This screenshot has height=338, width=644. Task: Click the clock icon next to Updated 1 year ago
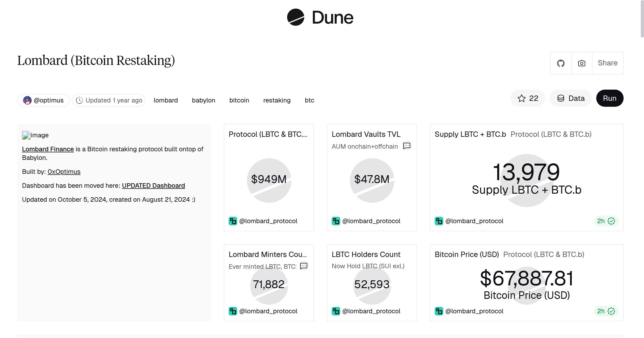80,100
